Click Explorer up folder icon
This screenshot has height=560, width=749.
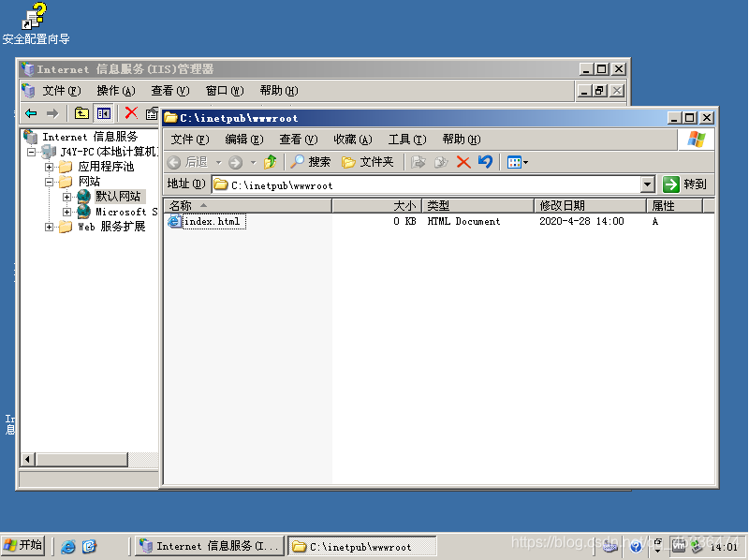tap(271, 162)
